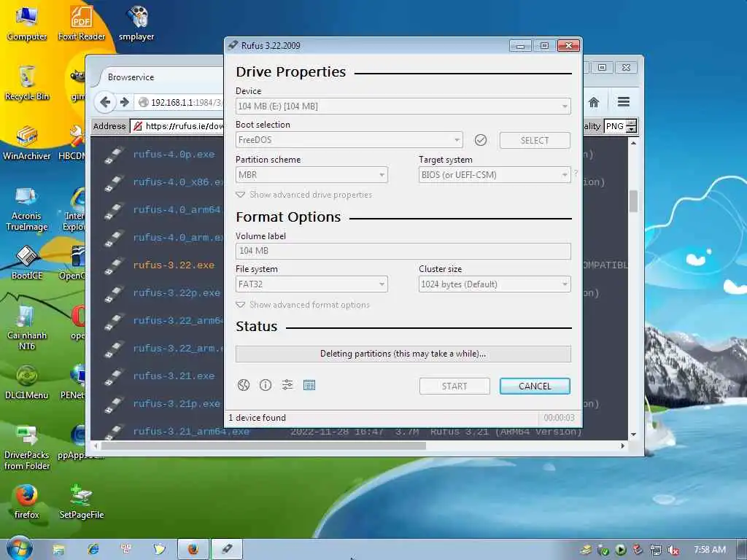Open the Partition scheme MBR dropdown
The width and height of the screenshot is (747, 560).
point(311,175)
